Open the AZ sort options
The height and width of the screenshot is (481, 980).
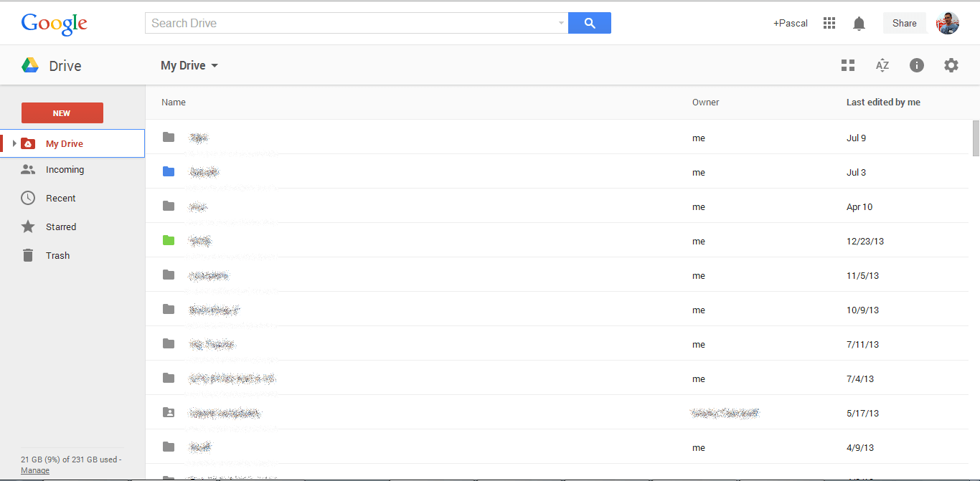[882, 65]
